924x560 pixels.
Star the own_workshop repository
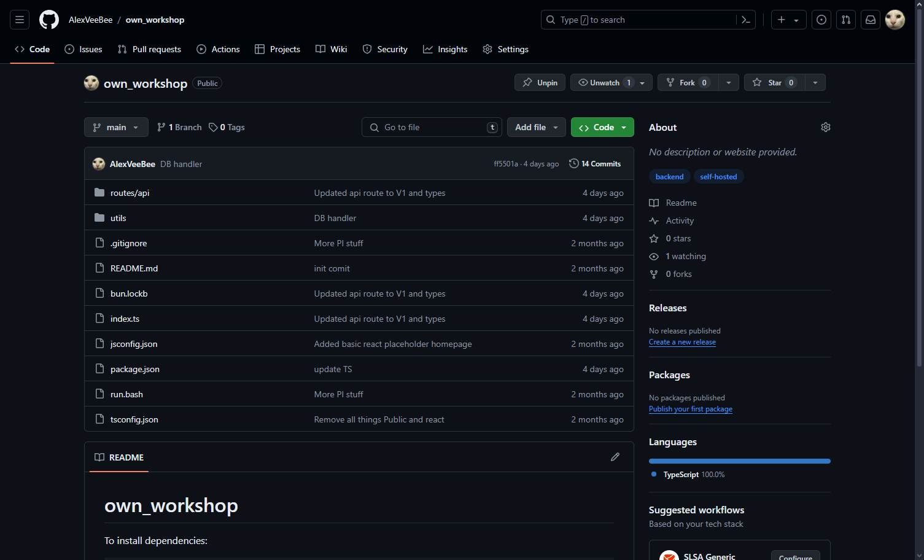775,82
